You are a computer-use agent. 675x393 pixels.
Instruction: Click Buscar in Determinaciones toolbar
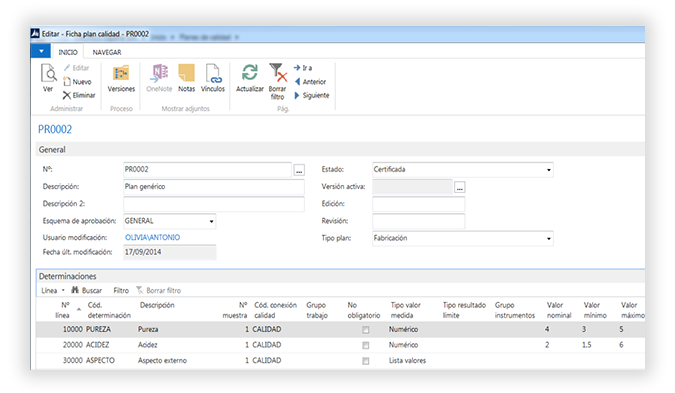pos(87,291)
